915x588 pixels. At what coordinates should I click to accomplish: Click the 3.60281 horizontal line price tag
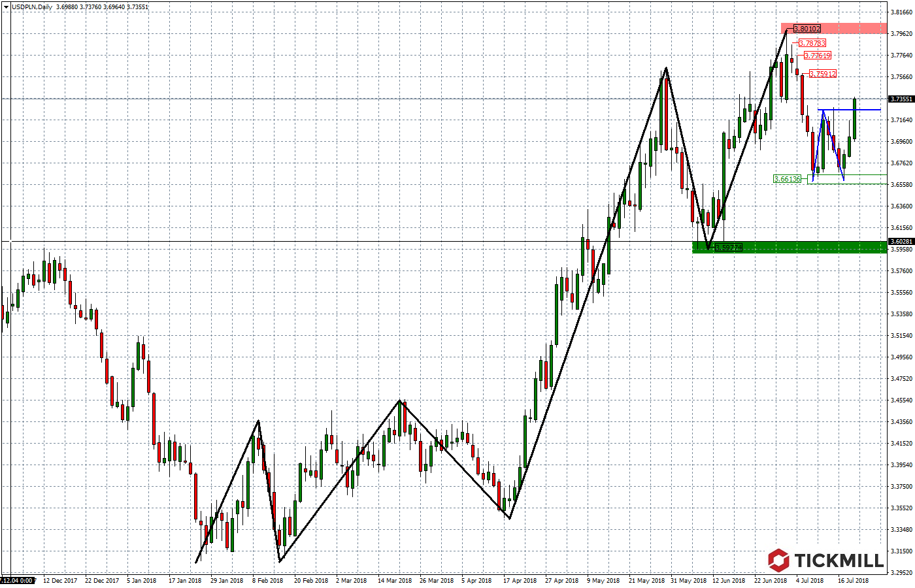point(901,242)
